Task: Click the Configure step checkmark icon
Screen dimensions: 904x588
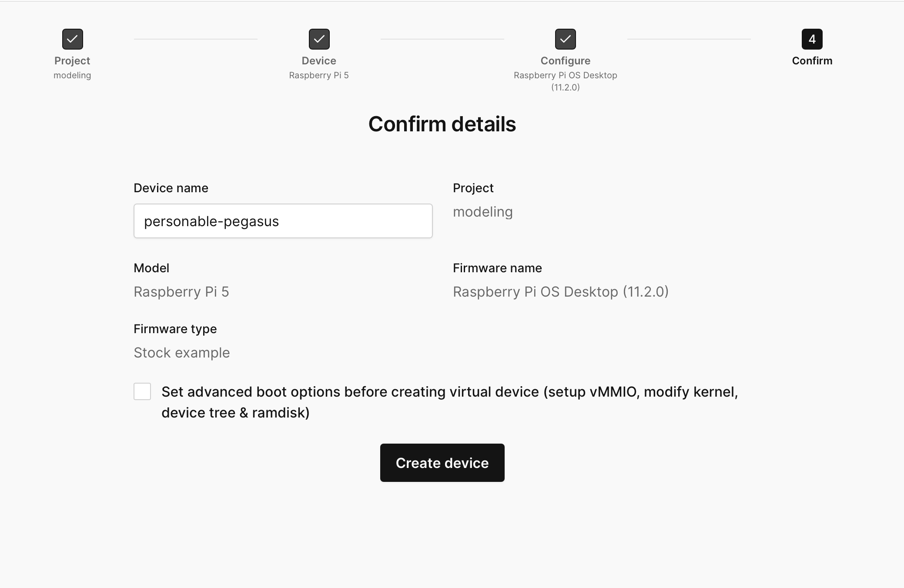Action: click(x=565, y=39)
